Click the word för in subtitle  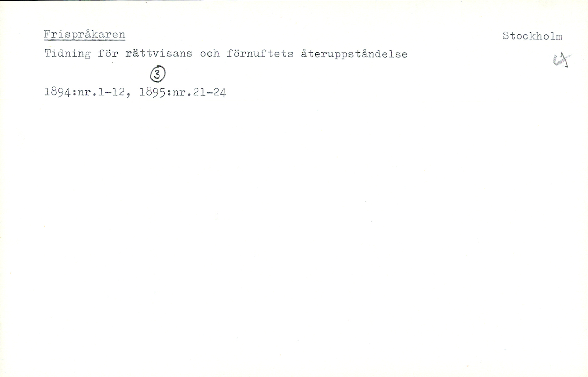(108, 54)
